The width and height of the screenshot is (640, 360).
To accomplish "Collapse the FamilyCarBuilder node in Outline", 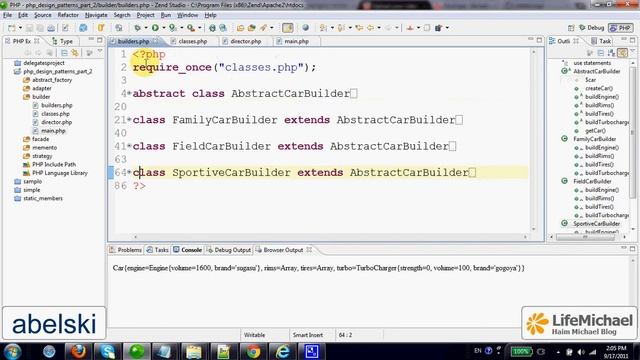I will tap(565, 139).
